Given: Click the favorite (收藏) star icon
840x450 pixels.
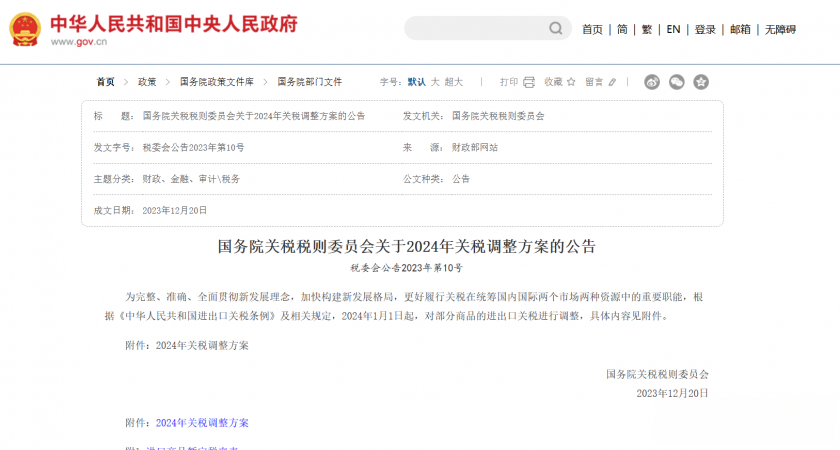Looking at the screenshot, I should pos(572,82).
